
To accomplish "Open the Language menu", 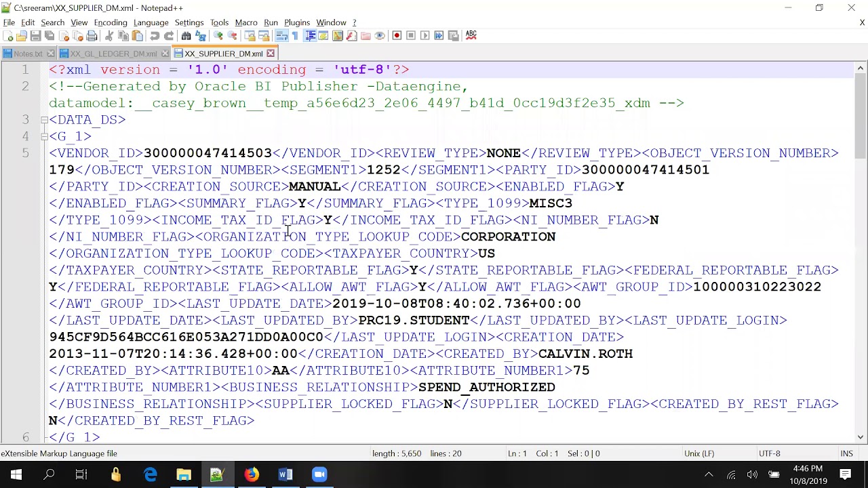I will (x=151, y=22).
